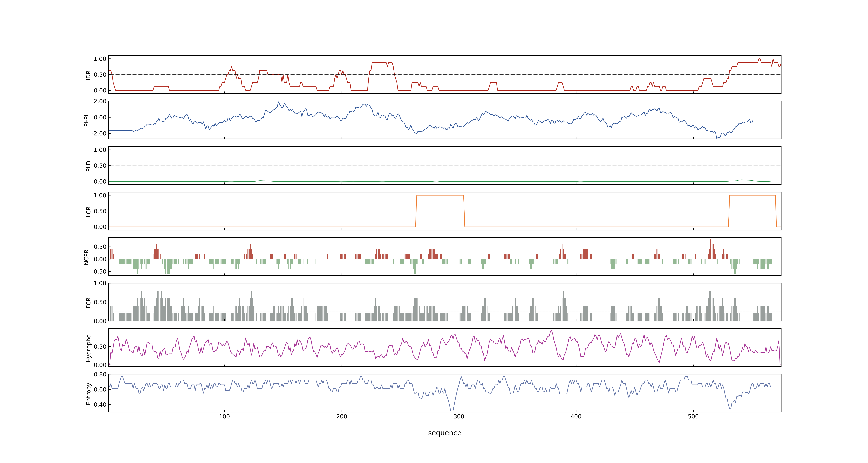Viewport: 868px width, 463px height.
Task: Click the Pi-Pi flat segment at sequence start
Action: [120, 130]
